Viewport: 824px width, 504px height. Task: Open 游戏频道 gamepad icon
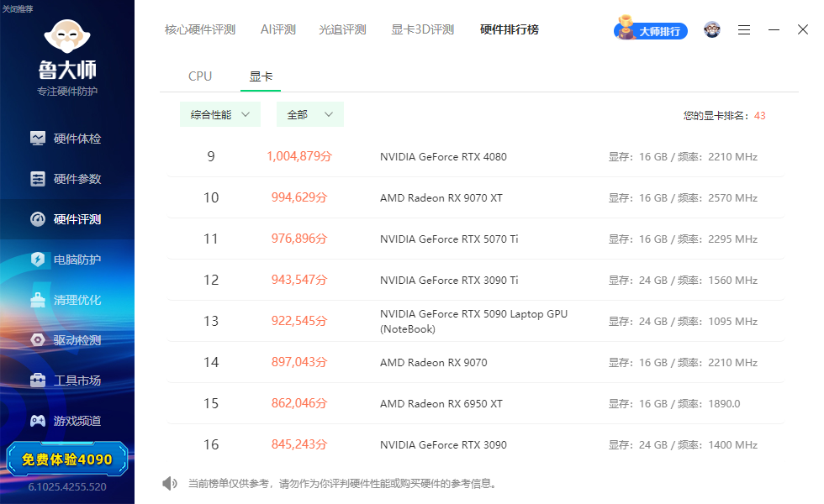[38, 421]
